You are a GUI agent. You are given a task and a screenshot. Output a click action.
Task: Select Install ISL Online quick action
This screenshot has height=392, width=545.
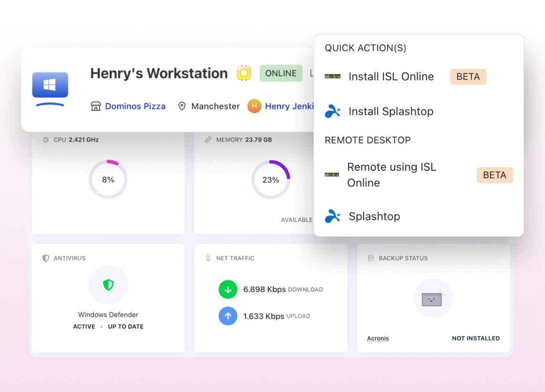[391, 76]
